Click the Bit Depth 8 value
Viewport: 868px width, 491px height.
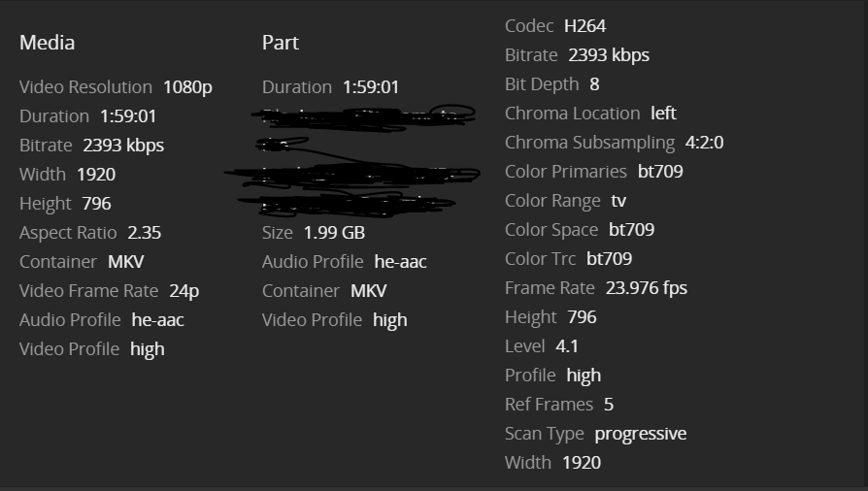pyautogui.click(x=594, y=84)
